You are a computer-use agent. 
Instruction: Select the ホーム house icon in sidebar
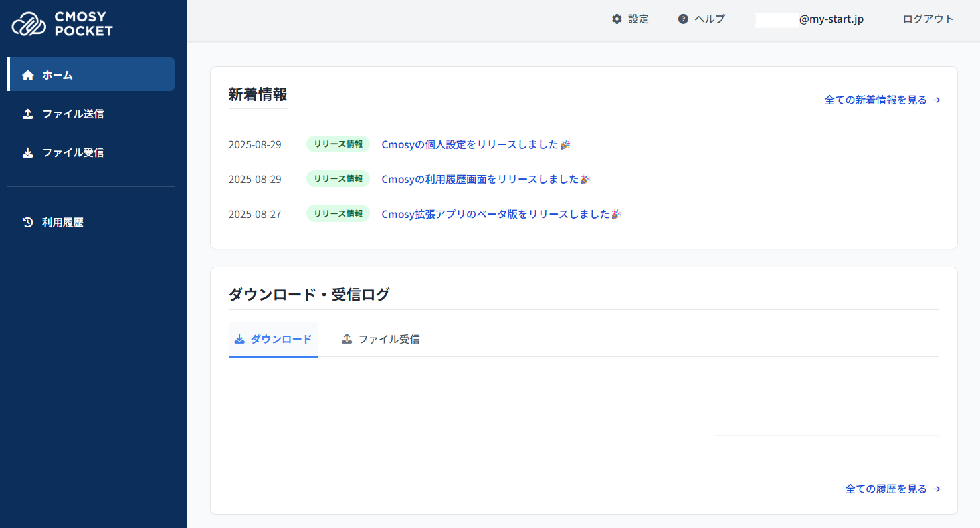coord(28,75)
